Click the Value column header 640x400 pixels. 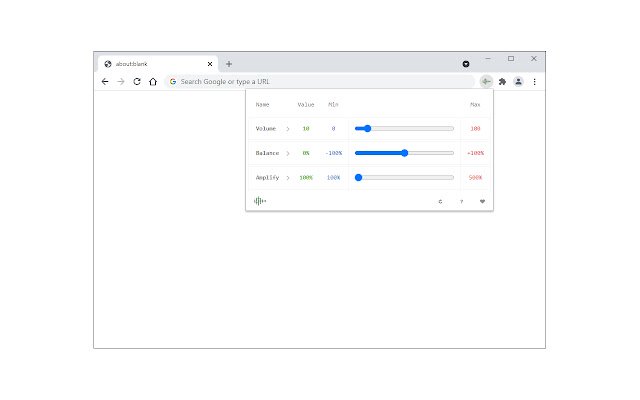coord(306,105)
